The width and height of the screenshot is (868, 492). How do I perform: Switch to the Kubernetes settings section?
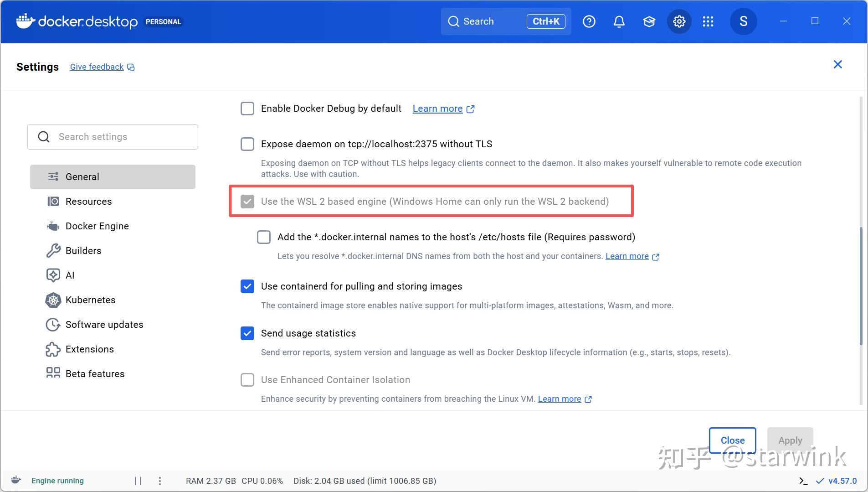coord(90,300)
